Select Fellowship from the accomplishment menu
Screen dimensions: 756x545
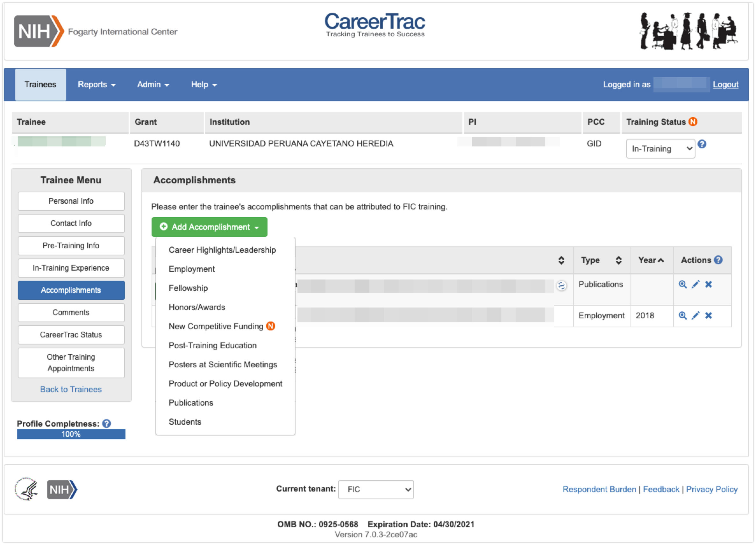[x=188, y=288]
